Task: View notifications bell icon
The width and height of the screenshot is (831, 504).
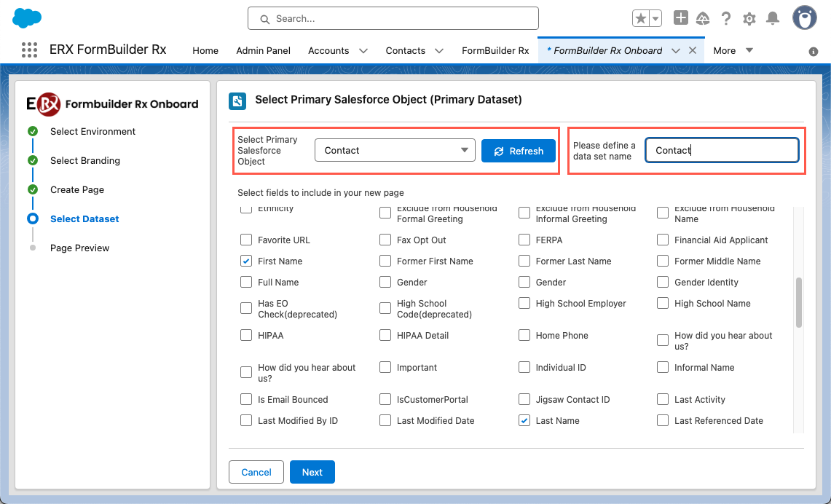Action: tap(773, 19)
